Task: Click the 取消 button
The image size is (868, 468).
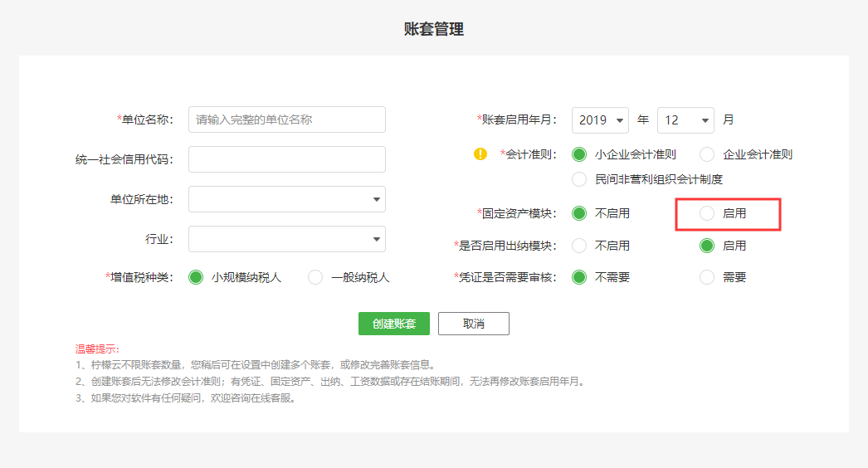Action: [473, 324]
